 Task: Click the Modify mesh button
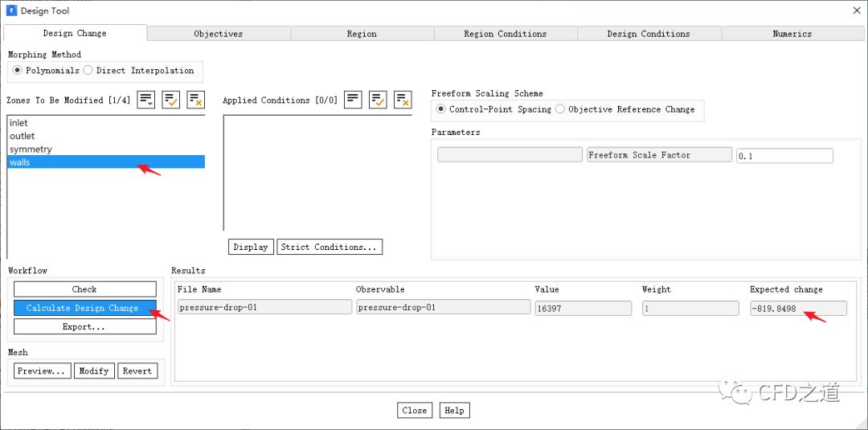coord(94,371)
